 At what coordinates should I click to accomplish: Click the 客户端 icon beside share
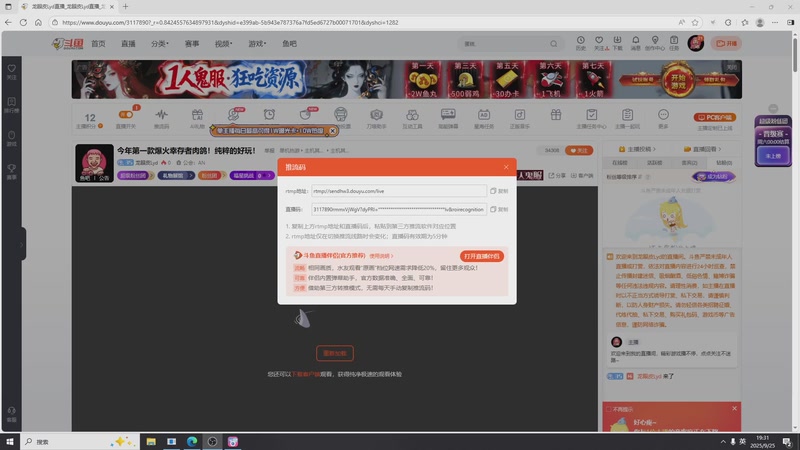click(582, 176)
